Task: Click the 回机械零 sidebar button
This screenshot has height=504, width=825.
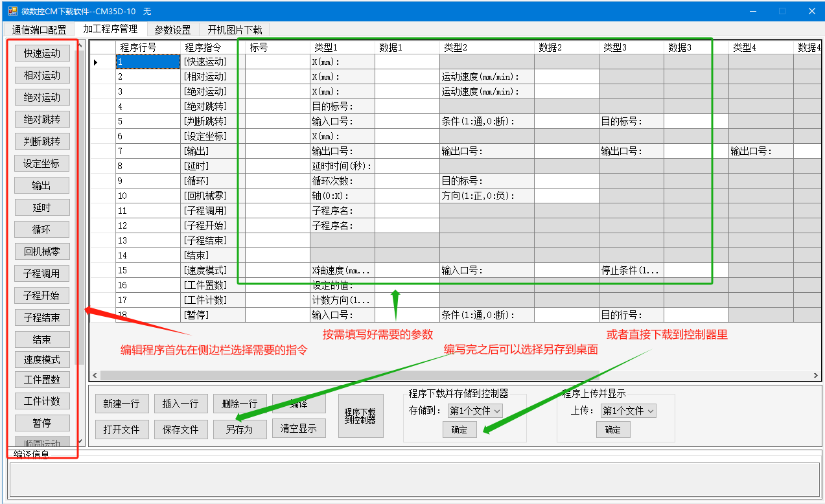Action: click(x=42, y=251)
